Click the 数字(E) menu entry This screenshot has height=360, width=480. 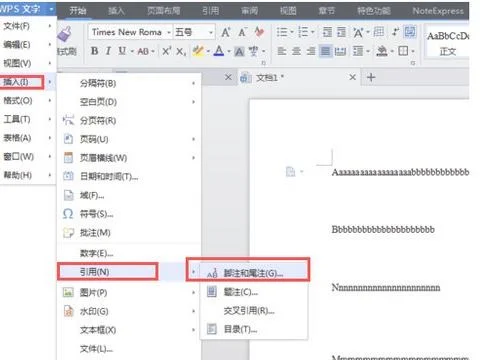129,253
